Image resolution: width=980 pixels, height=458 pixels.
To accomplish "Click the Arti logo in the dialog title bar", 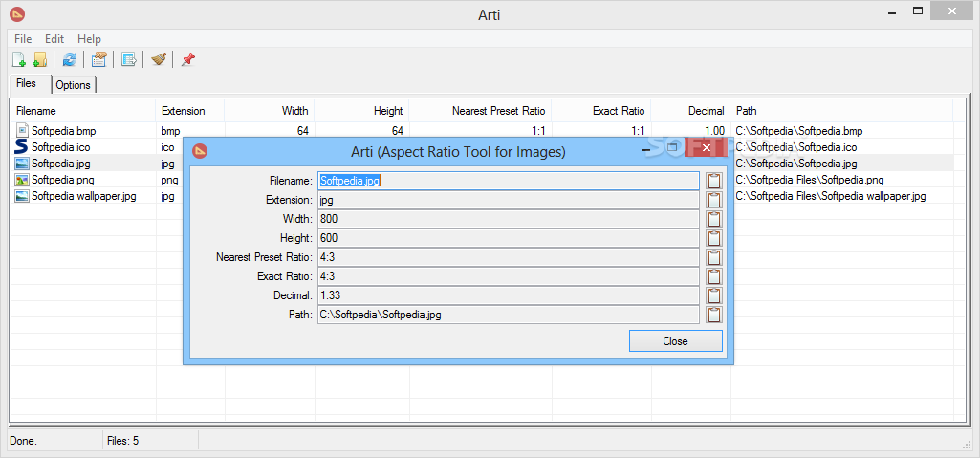I will 200,151.
